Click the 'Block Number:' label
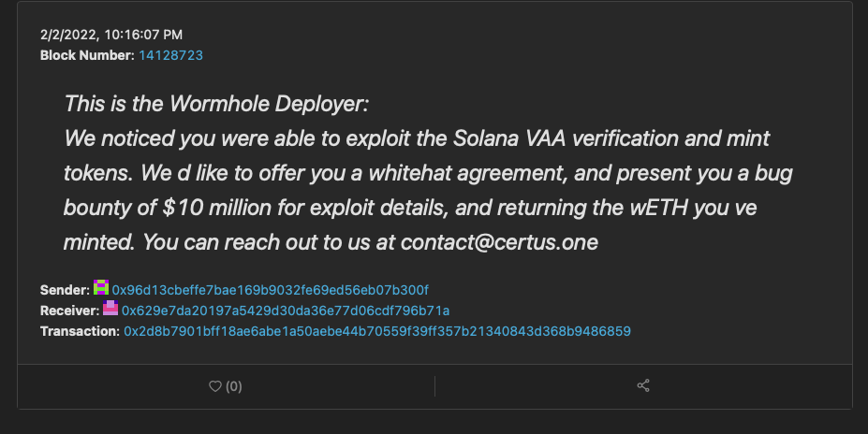 (87, 55)
